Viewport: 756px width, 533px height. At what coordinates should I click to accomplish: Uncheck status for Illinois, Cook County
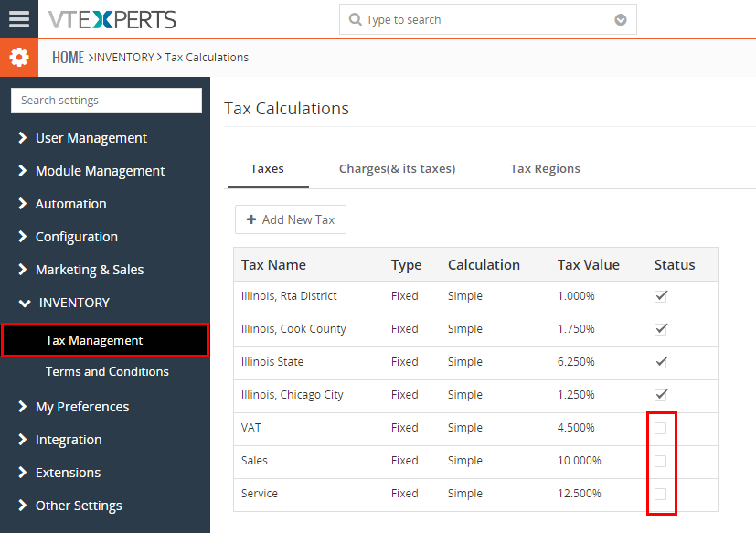(661, 329)
